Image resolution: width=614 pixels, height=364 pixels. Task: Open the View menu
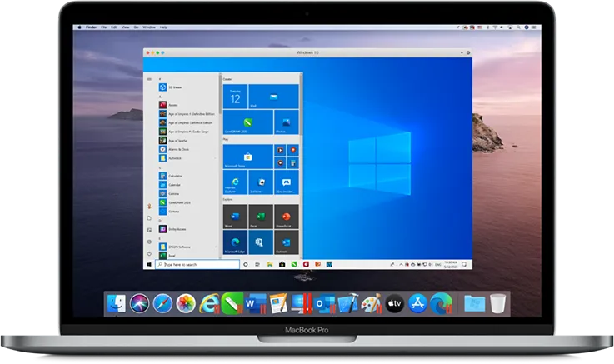pos(125,27)
